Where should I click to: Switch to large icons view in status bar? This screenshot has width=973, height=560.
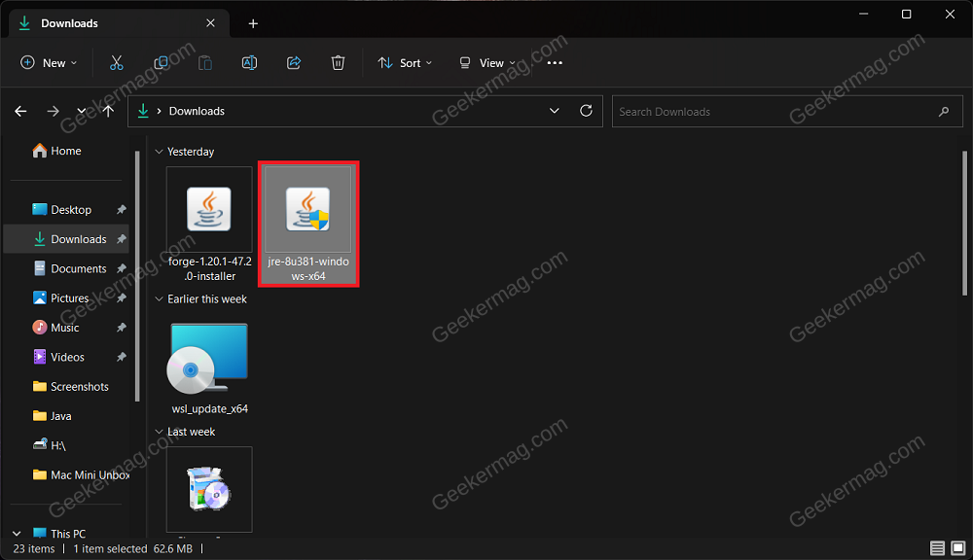coord(958,548)
